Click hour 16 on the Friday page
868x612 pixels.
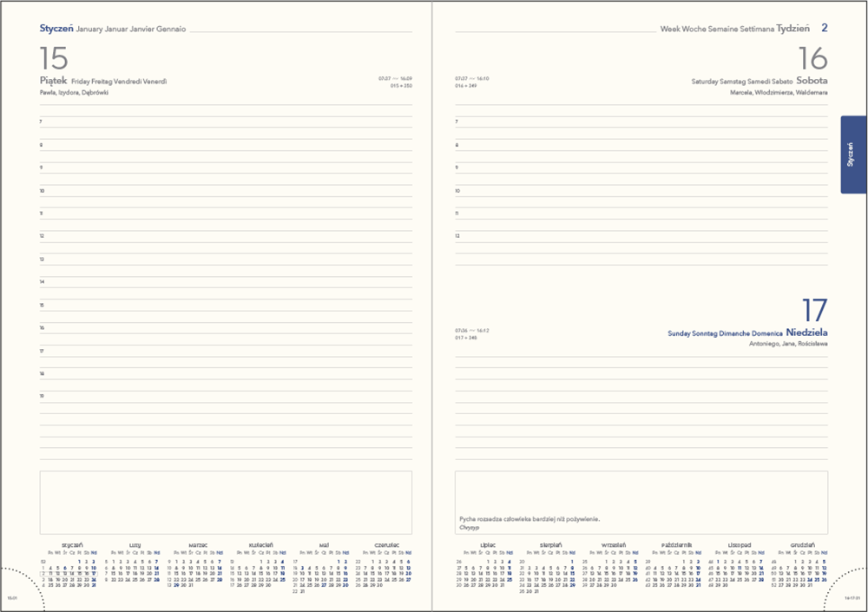42,328
